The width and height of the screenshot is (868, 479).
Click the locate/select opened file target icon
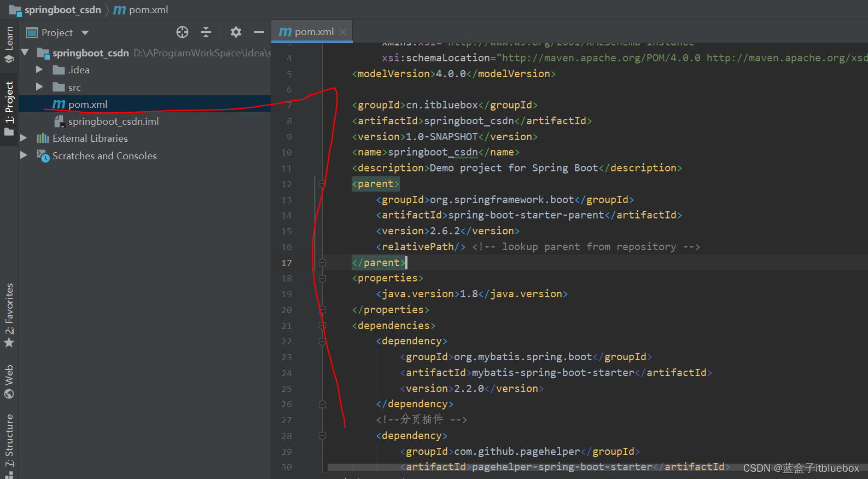point(182,32)
